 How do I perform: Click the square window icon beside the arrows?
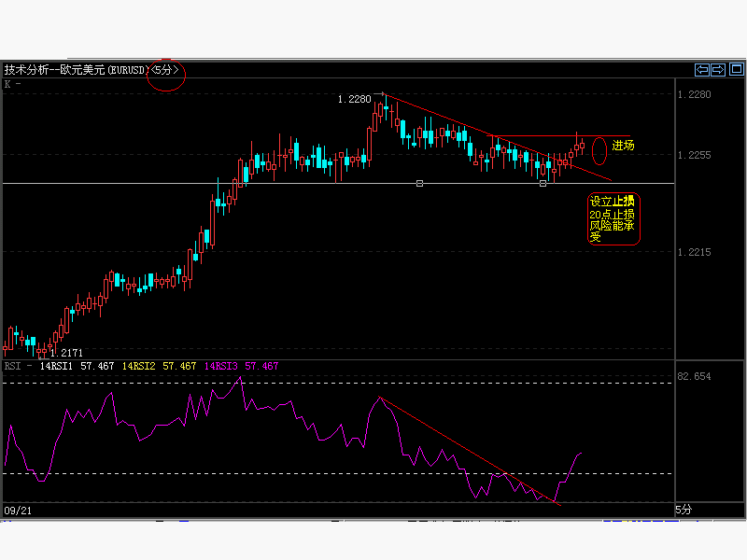(737, 69)
